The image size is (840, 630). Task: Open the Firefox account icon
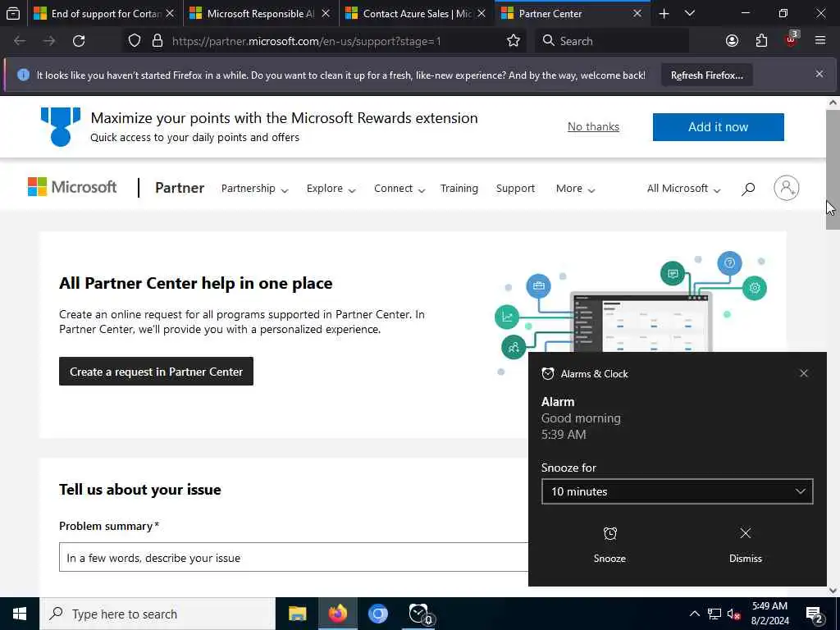click(x=732, y=41)
